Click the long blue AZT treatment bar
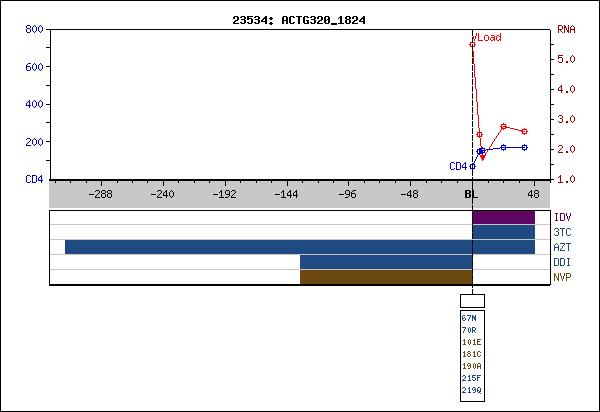The width and height of the screenshot is (600, 412). coord(268,247)
